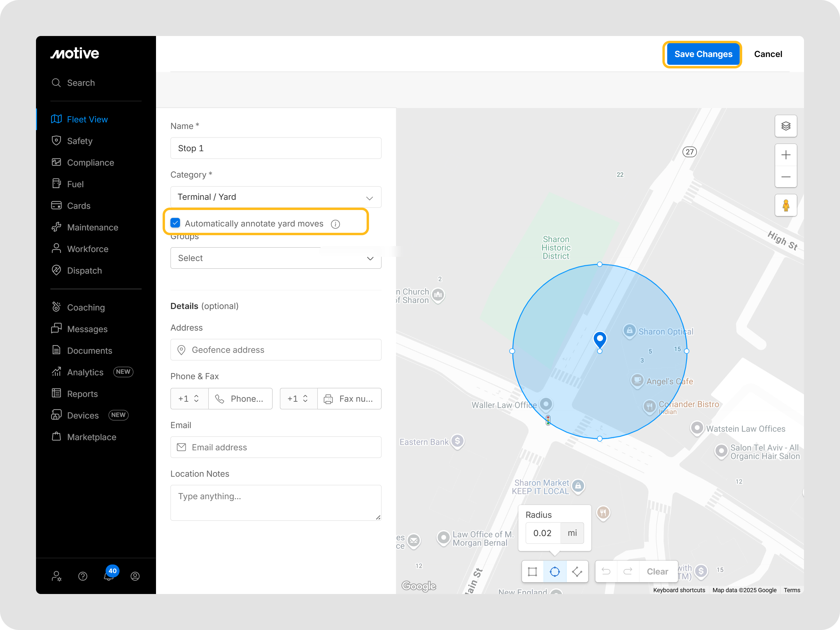Open the map layers button
The height and width of the screenshot is (630, 840).
point(786,126)
